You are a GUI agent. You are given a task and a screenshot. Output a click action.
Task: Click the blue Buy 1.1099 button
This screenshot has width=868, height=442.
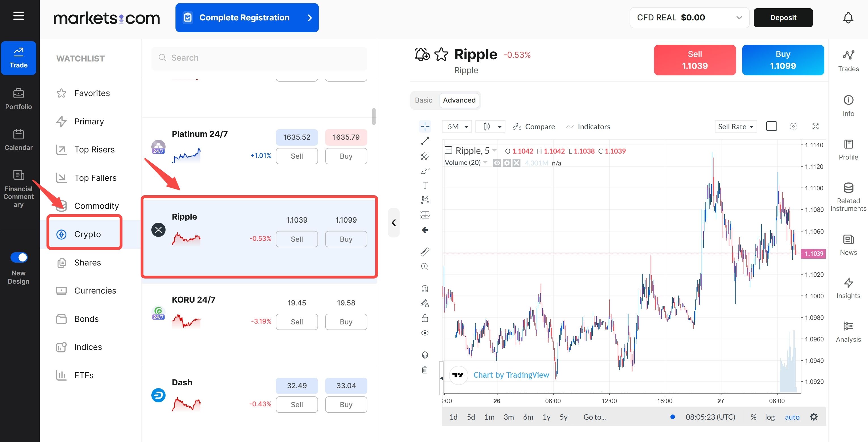tap(783, 60)
